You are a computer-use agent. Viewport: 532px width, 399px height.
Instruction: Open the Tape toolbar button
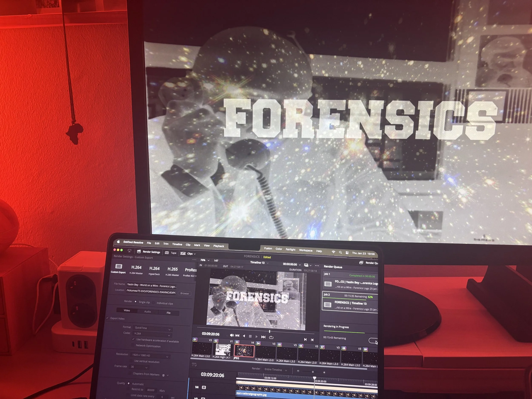point(171,253)
